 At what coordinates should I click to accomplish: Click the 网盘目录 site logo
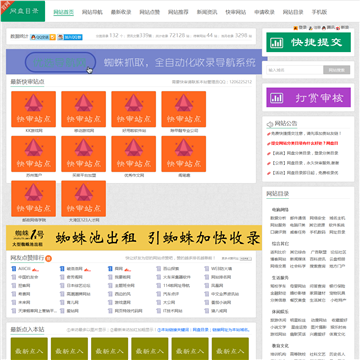click(23, 11)
